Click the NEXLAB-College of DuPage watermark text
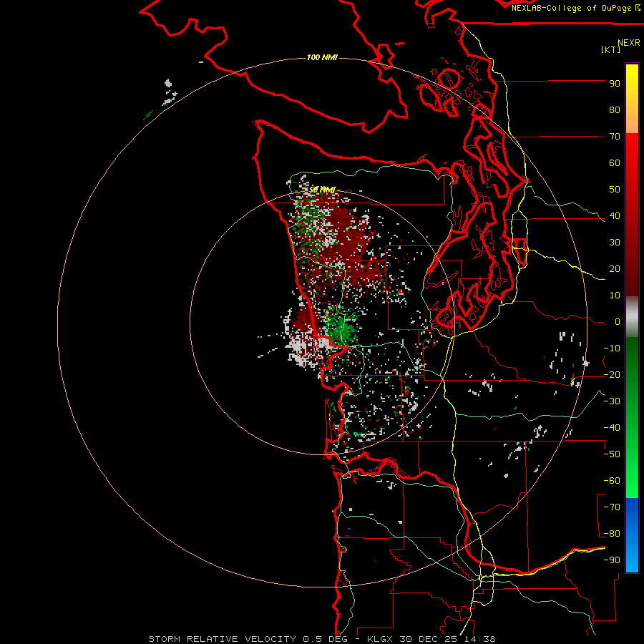 pyautogui.click(x=572, y=8)
